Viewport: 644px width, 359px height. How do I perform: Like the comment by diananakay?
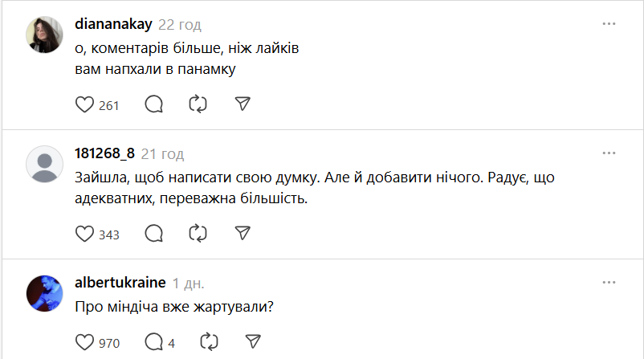click(84, 104)
